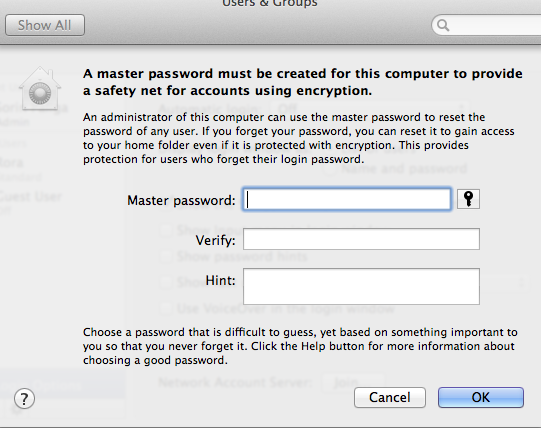The width and height of the screenshot is (541, 428).
Task: Toggle the dimmed Show password hints checkbox
Action: [166, 256]
